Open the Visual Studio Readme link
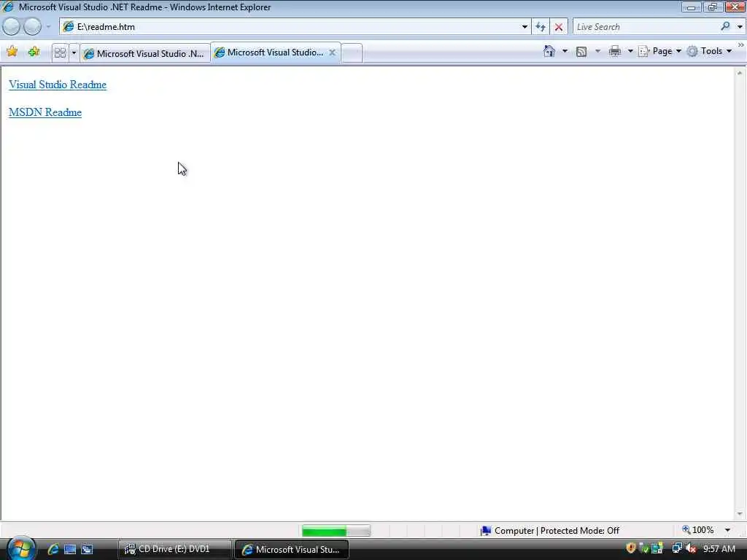 point(57,85)
